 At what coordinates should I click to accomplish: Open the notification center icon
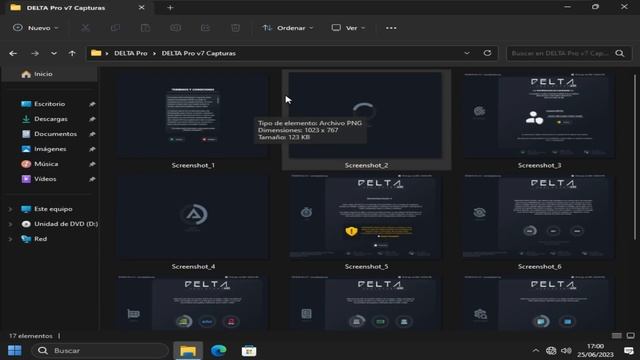(629, 351)
